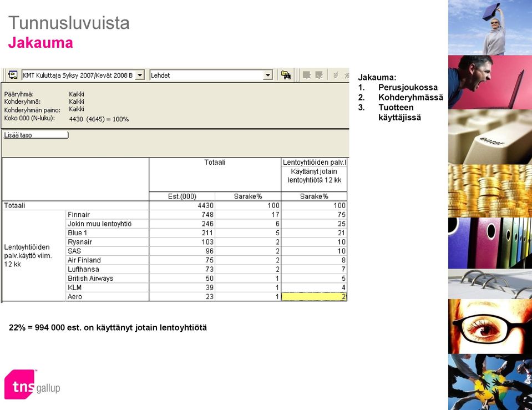Click the Finnair 75 percent cell
The height and width of the screenshot is (410, 532).
pos(314,215)
